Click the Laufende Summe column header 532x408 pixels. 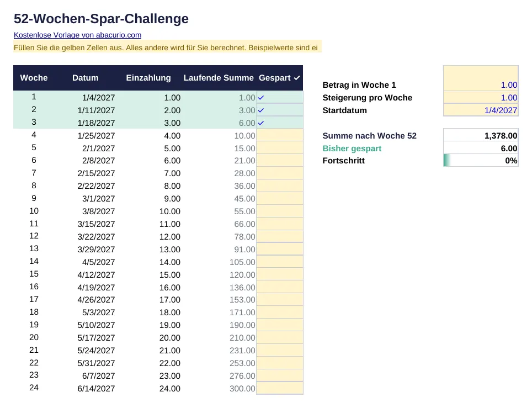pos(219,78)
